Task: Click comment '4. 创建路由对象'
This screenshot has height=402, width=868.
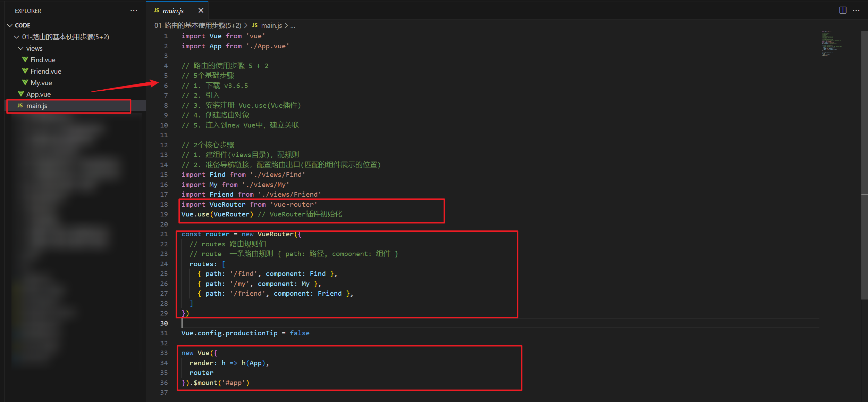Action: [x=221, y=115]
